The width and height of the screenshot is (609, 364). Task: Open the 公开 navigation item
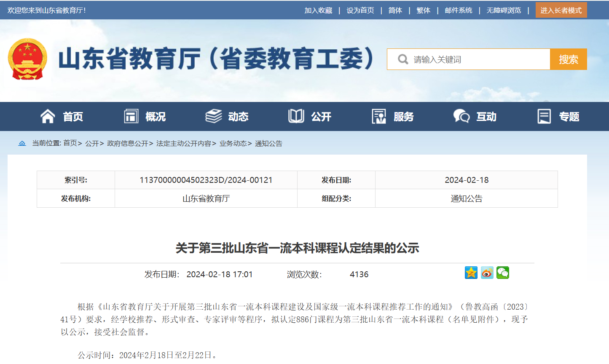point(310,116)
